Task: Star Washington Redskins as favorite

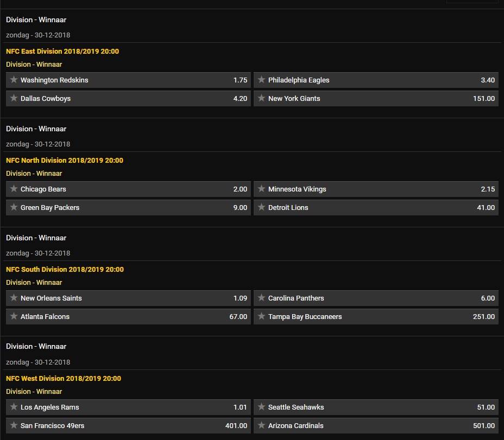Action: point(14,80)
